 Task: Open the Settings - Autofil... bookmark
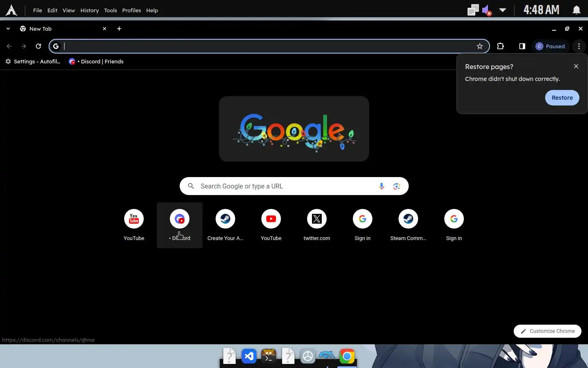click(x=33, y=61)
